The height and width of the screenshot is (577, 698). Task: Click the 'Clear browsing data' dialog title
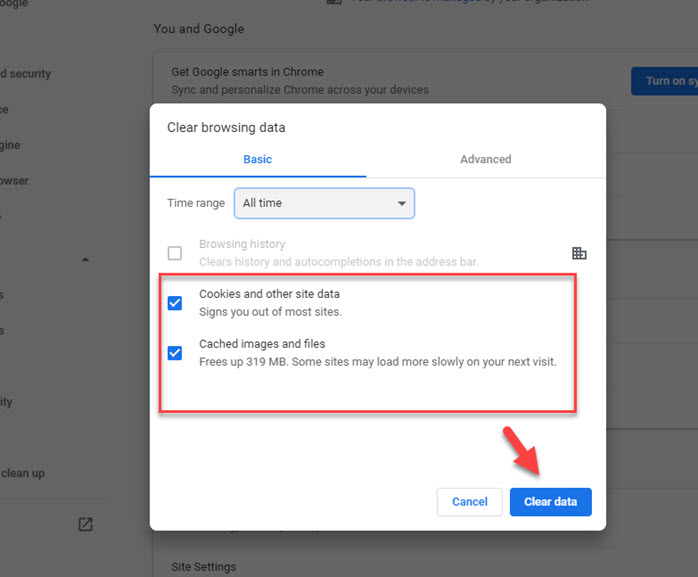pyautogui.click(x=226, y=127)
